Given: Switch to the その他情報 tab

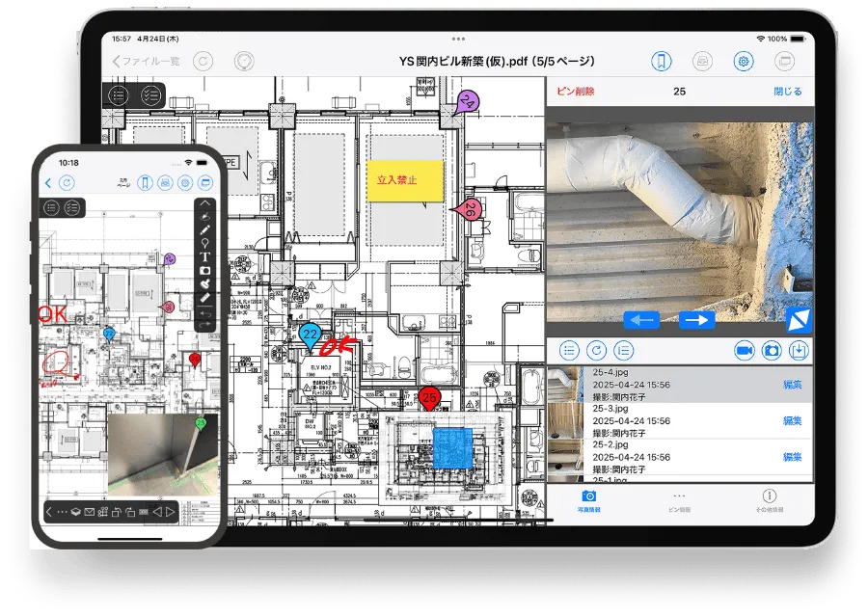Looking at the screenshot, I should [770, 501].
